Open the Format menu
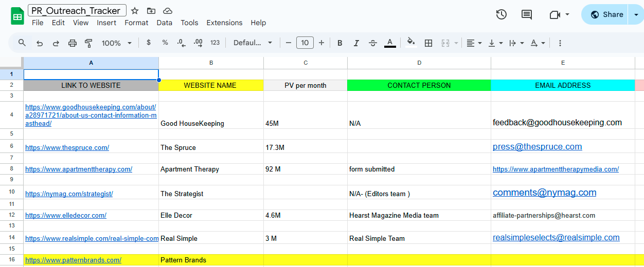 (136, 23)
